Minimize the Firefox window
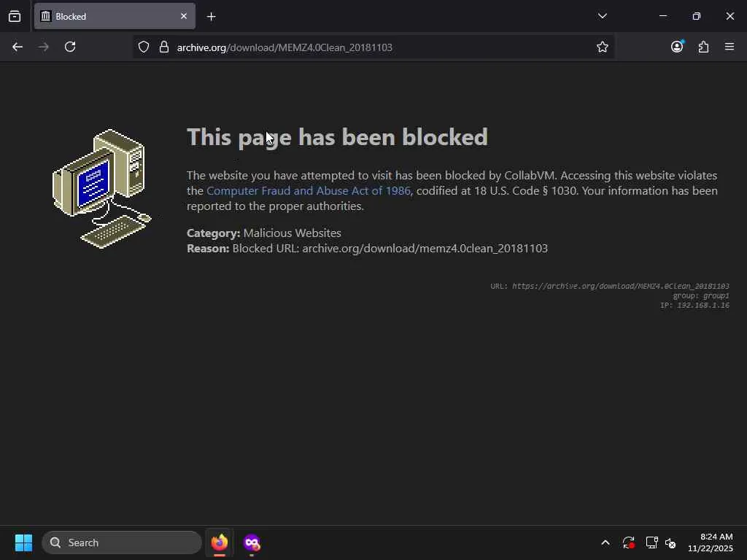The width and height of the screenshot is (747, 560). click(x=662, y=16)
